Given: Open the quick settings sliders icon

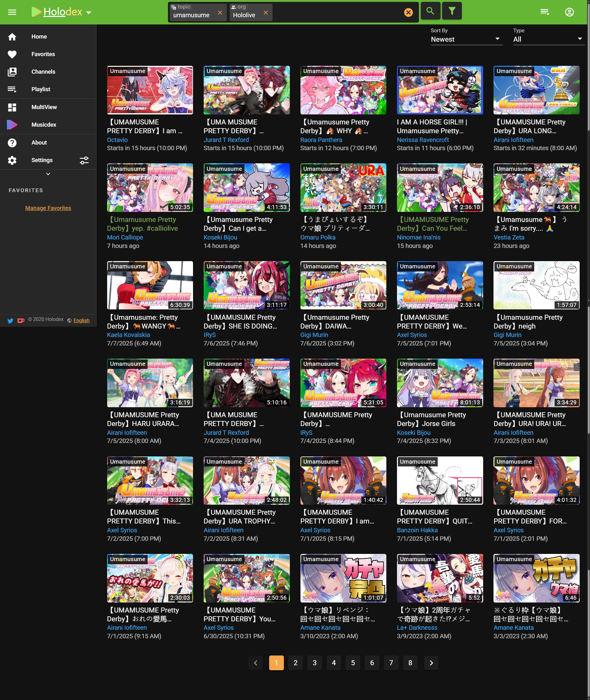Looking at the screenshot, I should tap(84, 160).
